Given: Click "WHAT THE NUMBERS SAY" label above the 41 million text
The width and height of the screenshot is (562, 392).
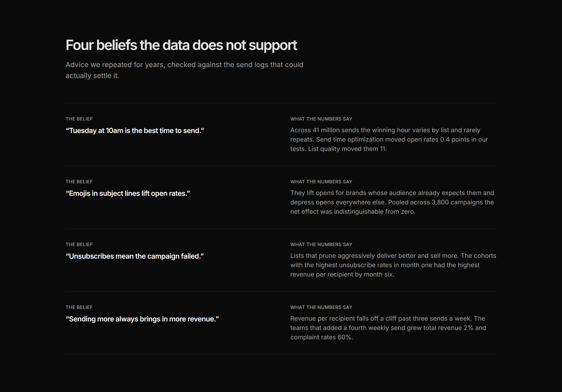Looking at the screenshot, I should coord(321,119).
